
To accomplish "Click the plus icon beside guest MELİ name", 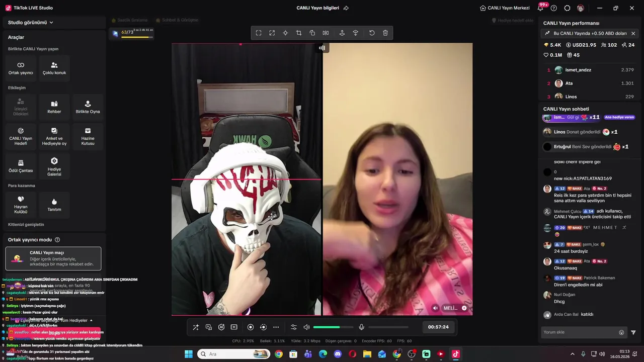I will [464, 308].
